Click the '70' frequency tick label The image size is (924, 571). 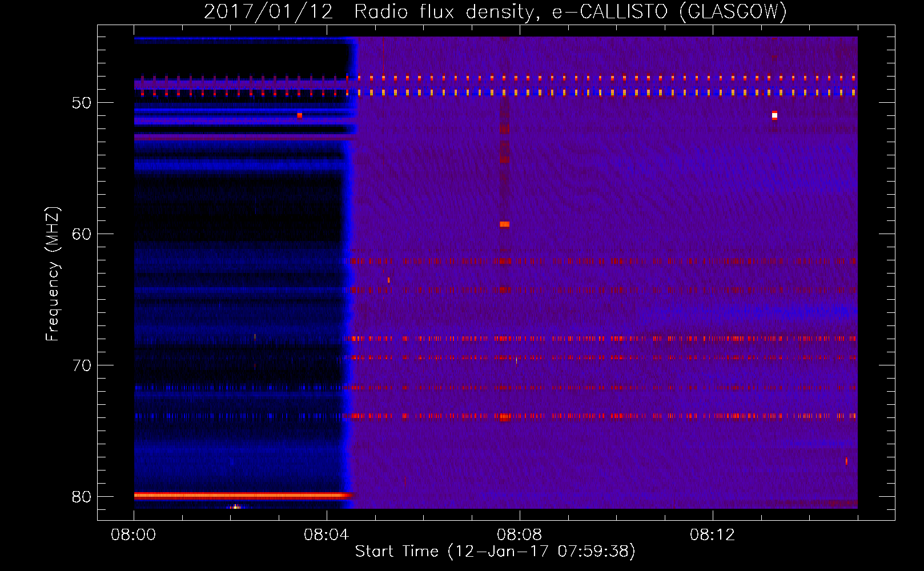click(x=82, y=365)
